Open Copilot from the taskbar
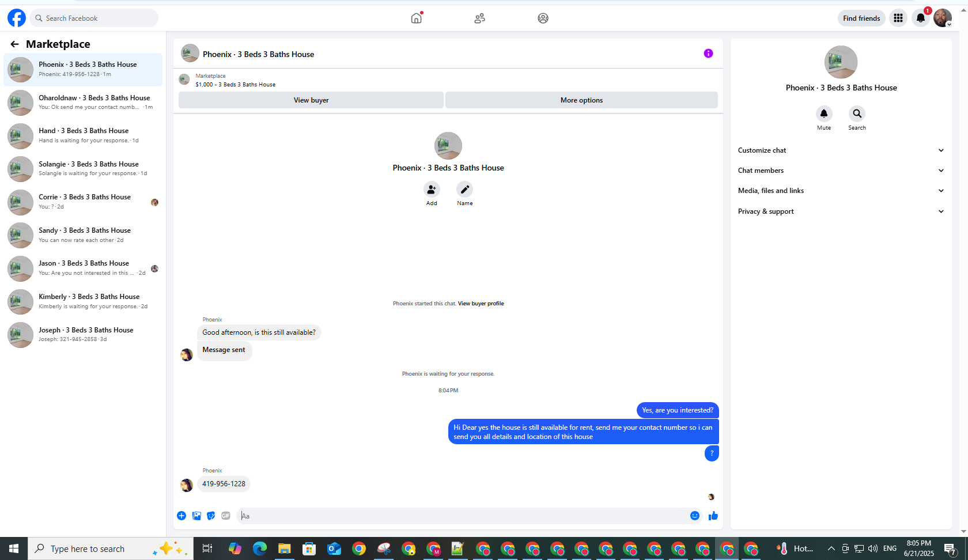 point(235,548)
